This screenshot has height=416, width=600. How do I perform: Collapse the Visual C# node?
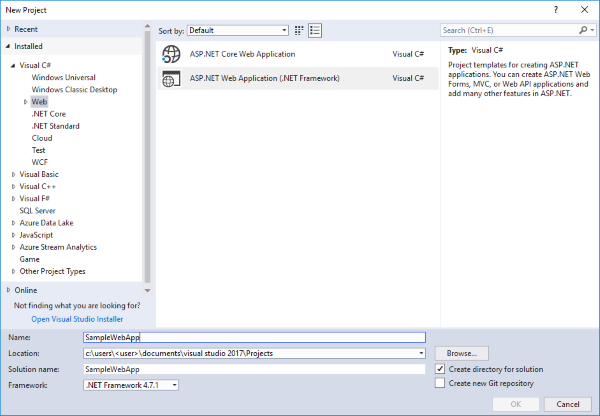coord(13,65)
